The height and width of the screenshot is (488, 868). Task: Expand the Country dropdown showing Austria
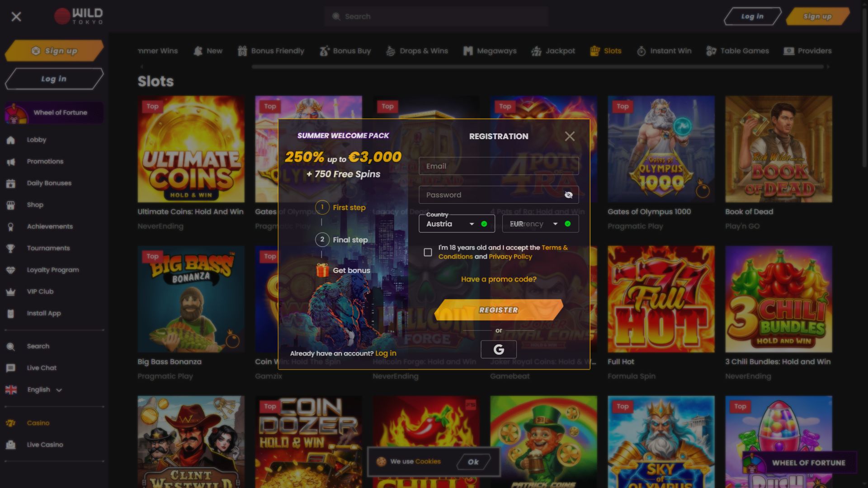[457, 224]
